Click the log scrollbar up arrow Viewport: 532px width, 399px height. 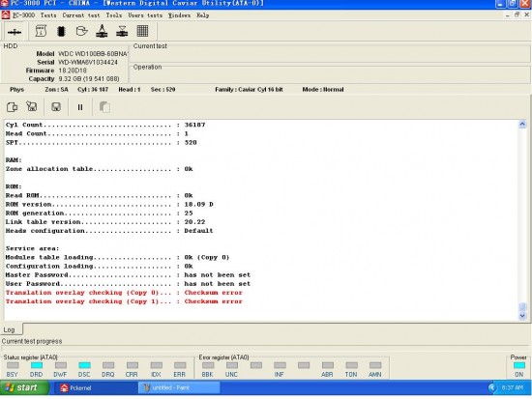click(x=522, y=125)
